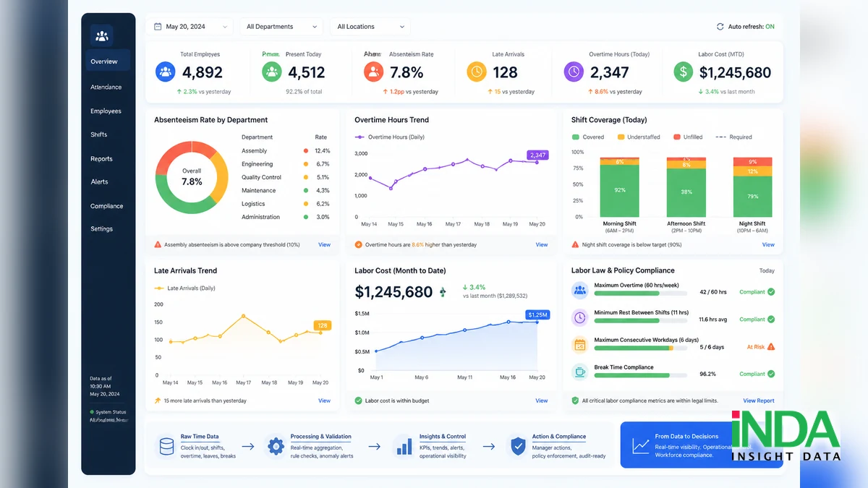Click the Morning Shift coverage bar
The height and width of the screenshot is (488, 868).
pyautogui.click(x=619, y=187)
